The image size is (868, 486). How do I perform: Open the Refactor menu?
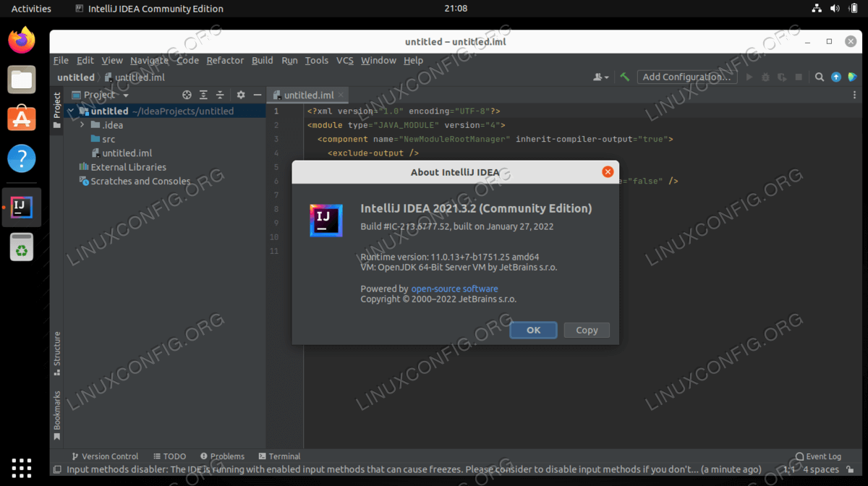[x=225, y=60]
